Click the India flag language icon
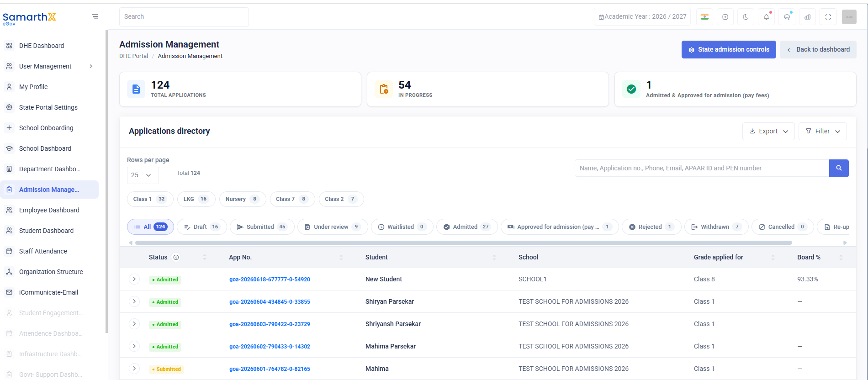 click(704, 17)
